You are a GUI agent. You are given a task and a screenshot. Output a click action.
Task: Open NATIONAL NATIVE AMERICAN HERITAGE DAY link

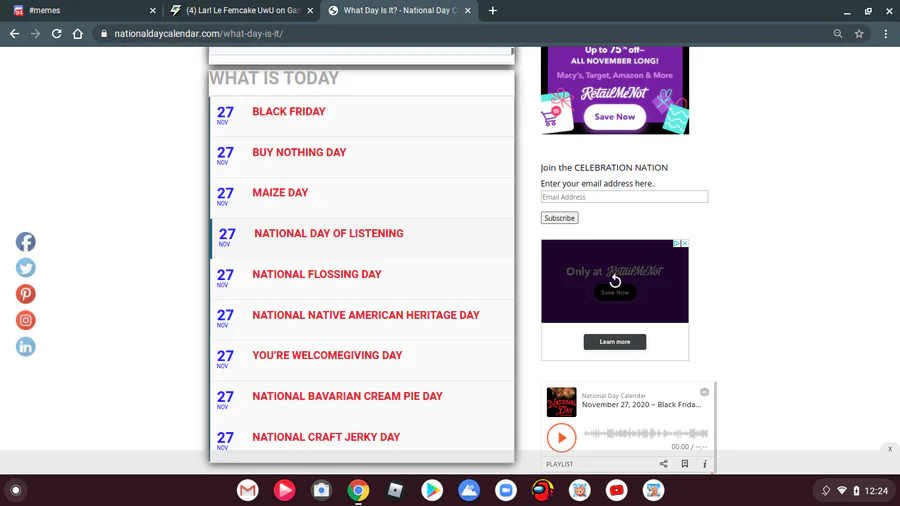[x=366, y=315]
